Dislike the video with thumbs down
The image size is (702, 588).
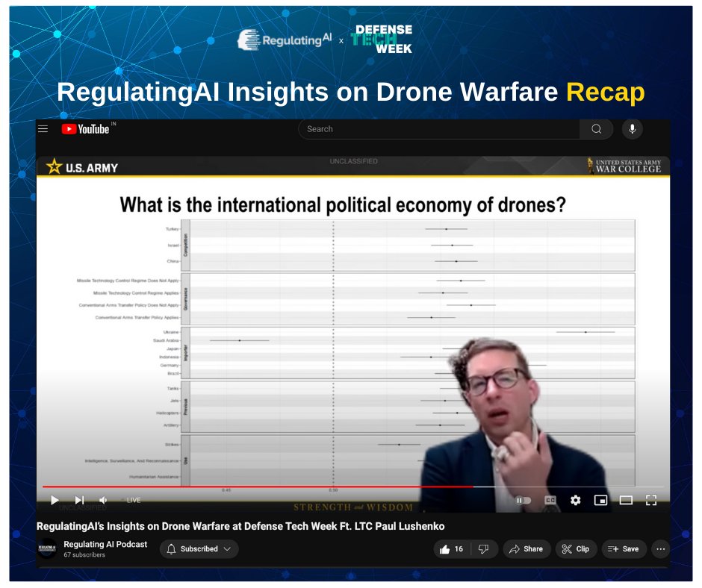pos(483,549)
